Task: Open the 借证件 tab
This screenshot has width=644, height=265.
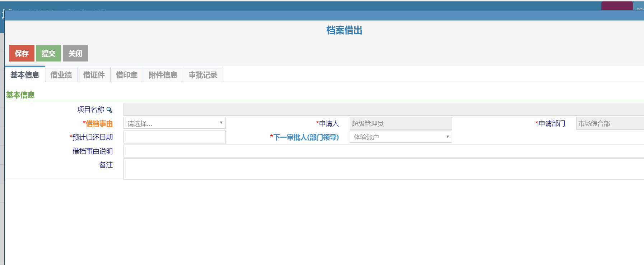Action: (x=94, y=74)
